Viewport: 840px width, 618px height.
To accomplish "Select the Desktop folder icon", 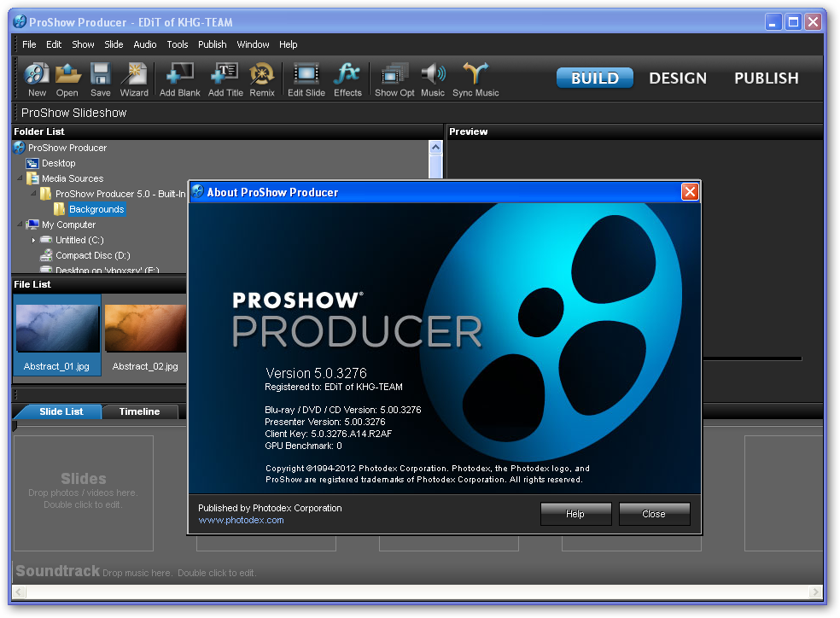I will (x=32, y=163).
